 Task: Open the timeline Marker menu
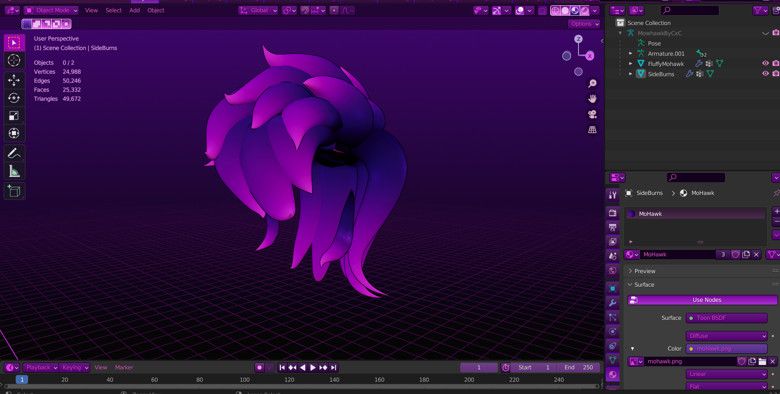click(x=124, y=368)
